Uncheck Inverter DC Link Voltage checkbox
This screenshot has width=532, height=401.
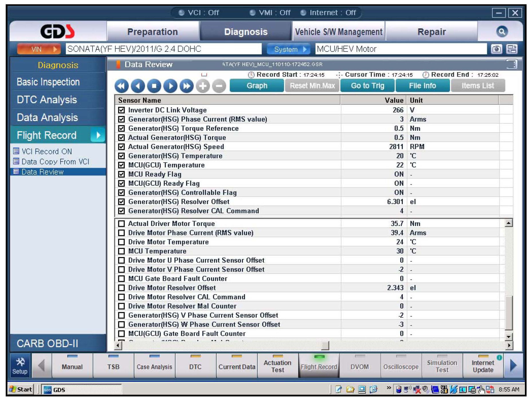(121, 110)
